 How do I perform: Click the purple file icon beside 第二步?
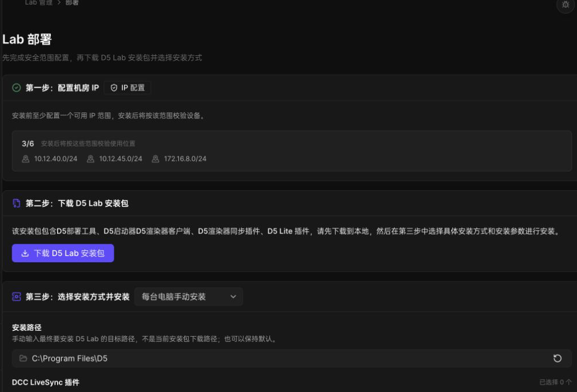point(17,203)
